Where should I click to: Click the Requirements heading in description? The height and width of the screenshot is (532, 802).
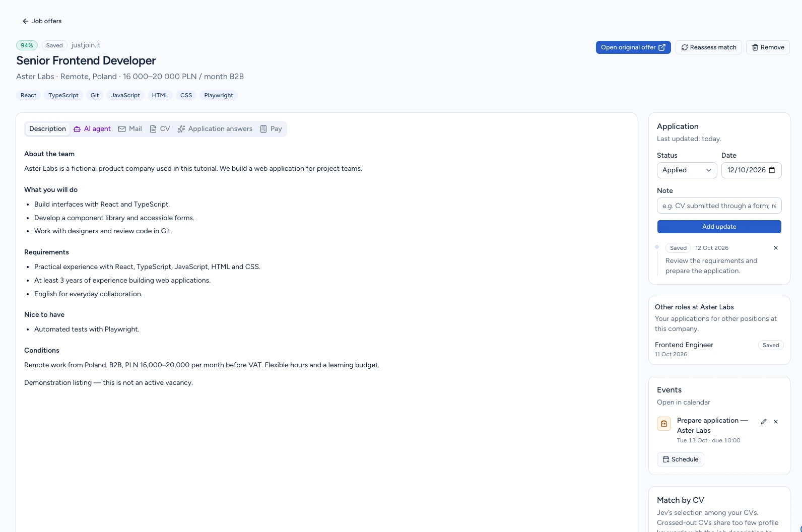pos(46,252)
